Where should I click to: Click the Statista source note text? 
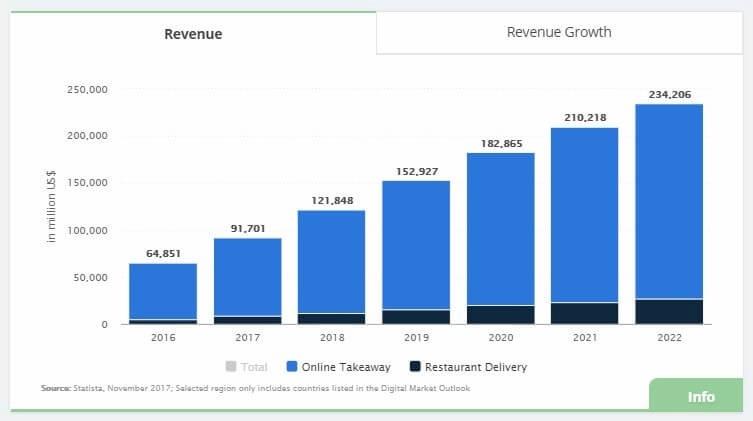tap(255, 388)
